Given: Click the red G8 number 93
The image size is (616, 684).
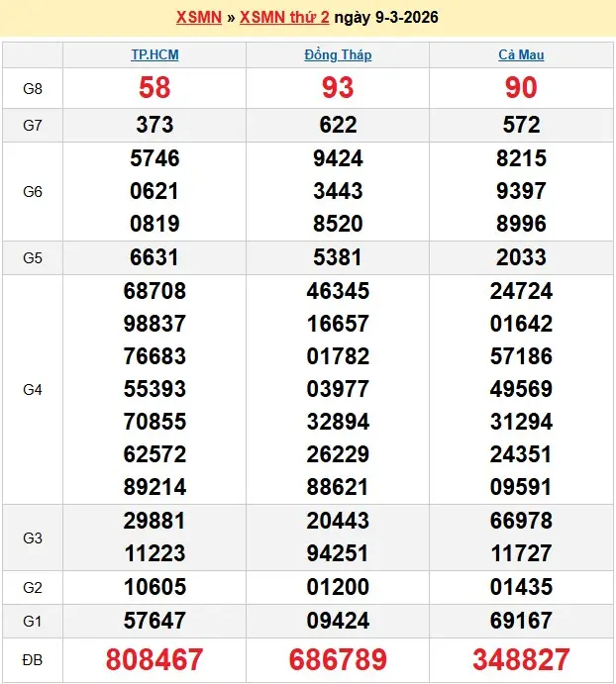Looking at the screenshot, I should 338,88.
